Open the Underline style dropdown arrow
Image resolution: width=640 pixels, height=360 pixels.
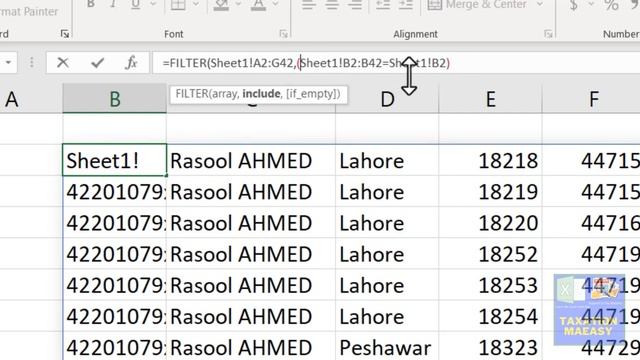153,4
